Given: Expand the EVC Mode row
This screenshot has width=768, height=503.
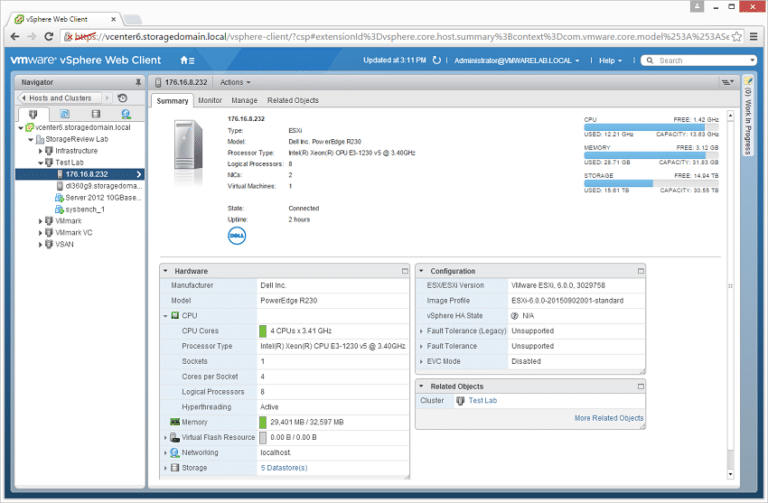Looking at the screenshot, I should 421,362.
